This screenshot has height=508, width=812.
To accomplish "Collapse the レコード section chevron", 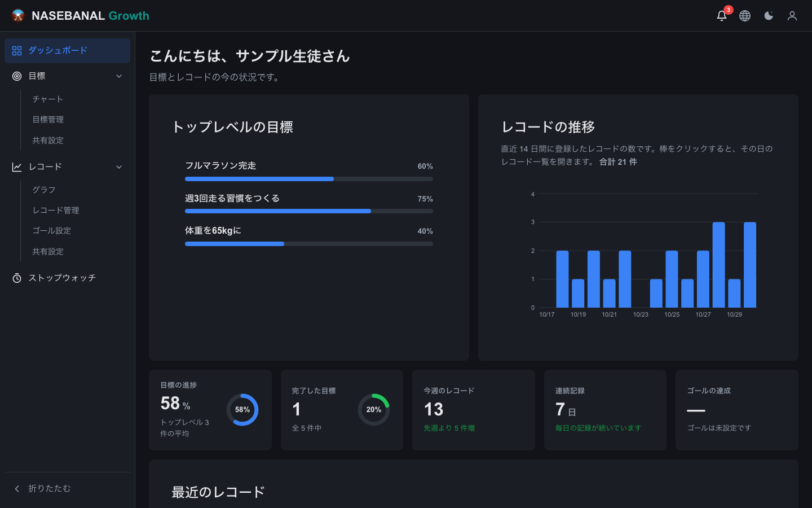I will coord(119,167).
